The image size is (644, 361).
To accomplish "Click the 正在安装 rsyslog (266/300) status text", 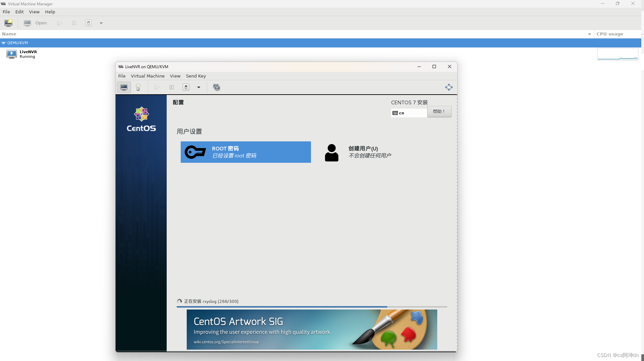I will [211, 301].
